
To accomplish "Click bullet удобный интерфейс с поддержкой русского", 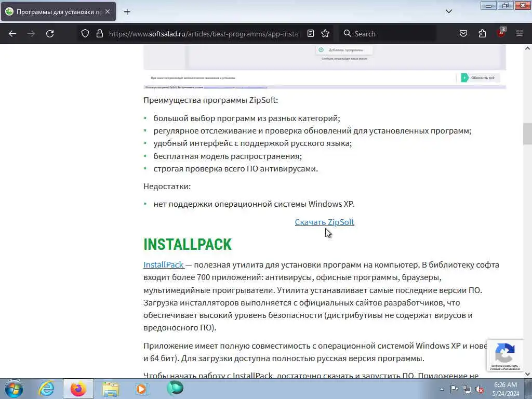I will pos(252,143).
